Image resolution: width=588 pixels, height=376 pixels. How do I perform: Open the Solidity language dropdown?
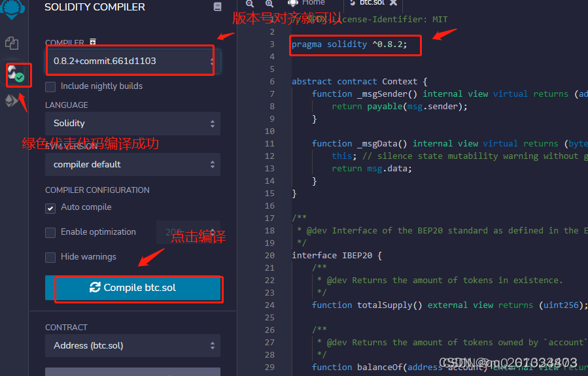coord(133,124)
